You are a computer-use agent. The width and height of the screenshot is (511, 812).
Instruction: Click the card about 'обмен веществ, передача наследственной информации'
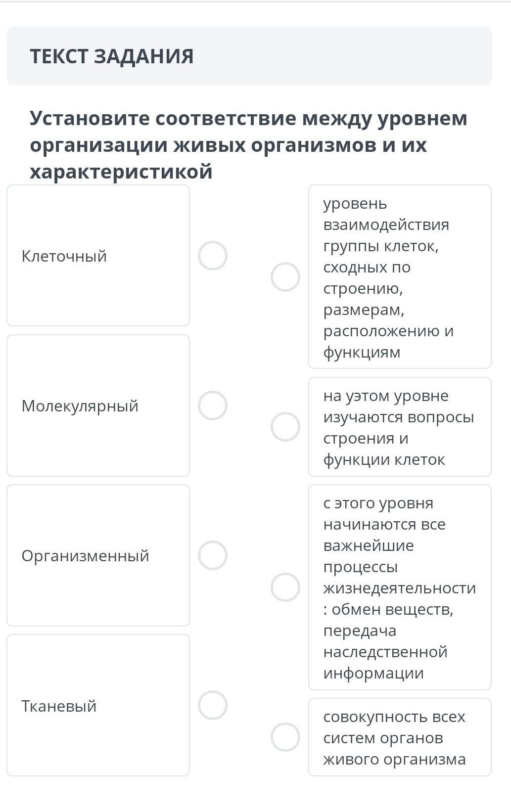point(400,587)
